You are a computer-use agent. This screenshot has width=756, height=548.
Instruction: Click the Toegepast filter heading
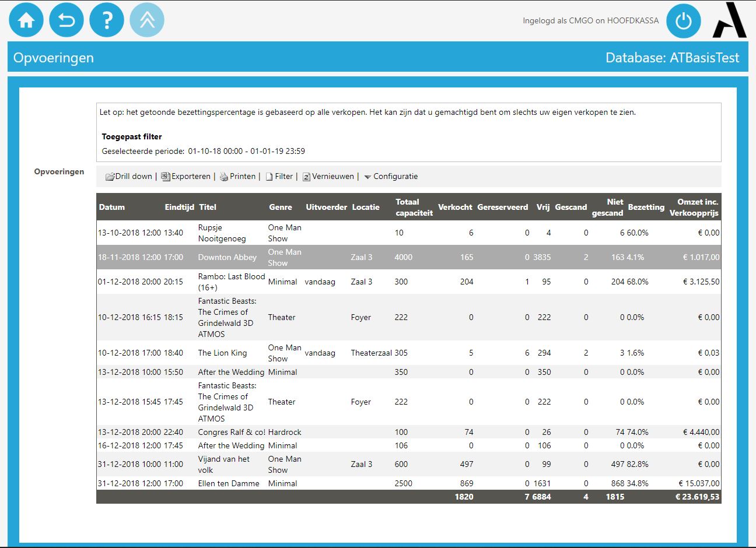pyautogui.click(x=132, y=136)
